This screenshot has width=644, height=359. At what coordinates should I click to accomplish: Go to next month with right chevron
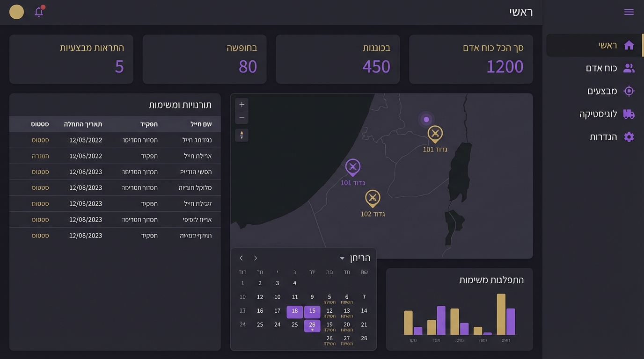pos(256,258)
